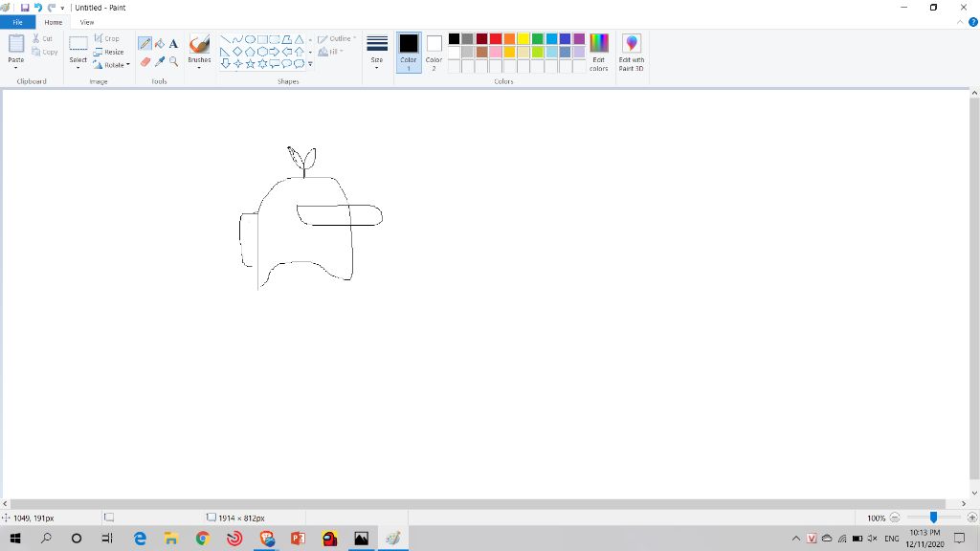Open Paint Help question mark icon
Image resolution: width=980 pixels, height=551 pixels.
click(x=973, y=22)
